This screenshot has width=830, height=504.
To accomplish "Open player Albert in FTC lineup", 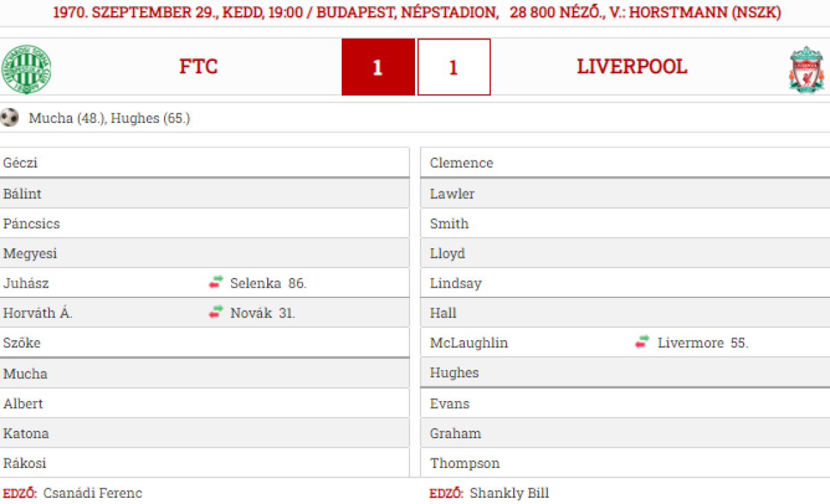I will [23, 404].
